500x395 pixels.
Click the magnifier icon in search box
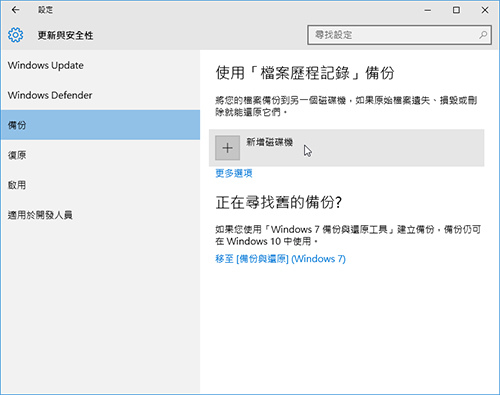(x=483, y=35)
